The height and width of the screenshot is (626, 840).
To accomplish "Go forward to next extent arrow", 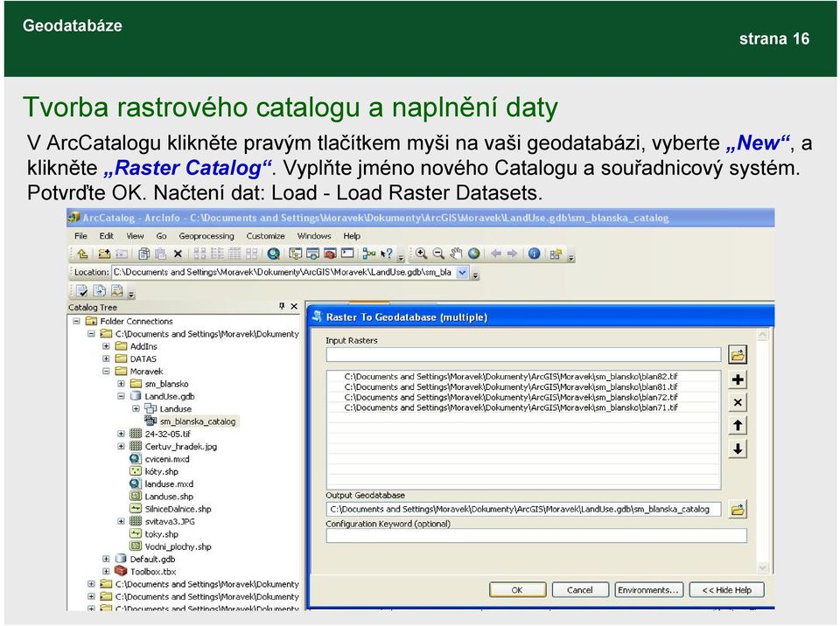I will 512,254.
